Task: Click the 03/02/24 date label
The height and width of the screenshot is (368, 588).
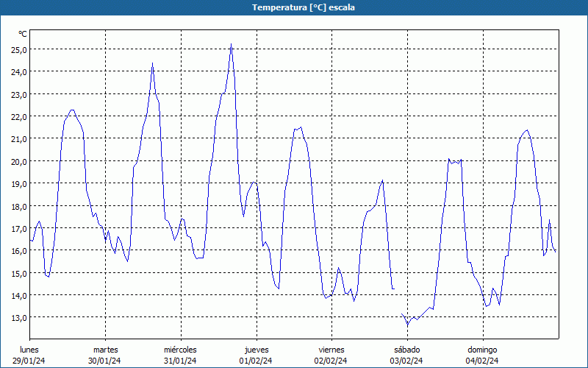Action: (406, 361)
